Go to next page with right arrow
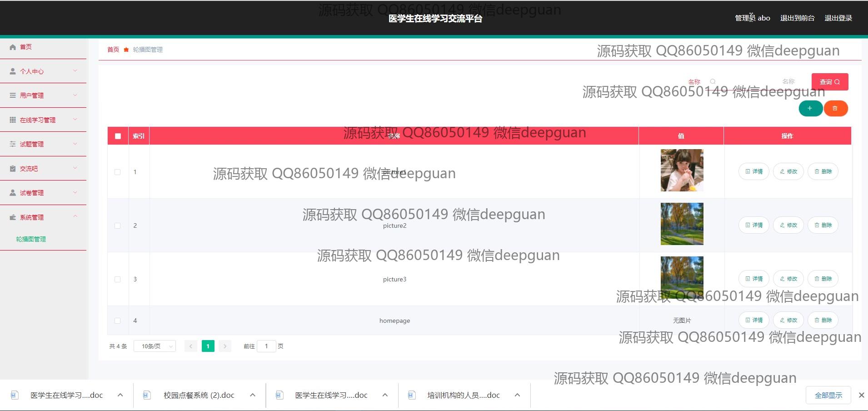868x411 pixels. tap(225, 346)
